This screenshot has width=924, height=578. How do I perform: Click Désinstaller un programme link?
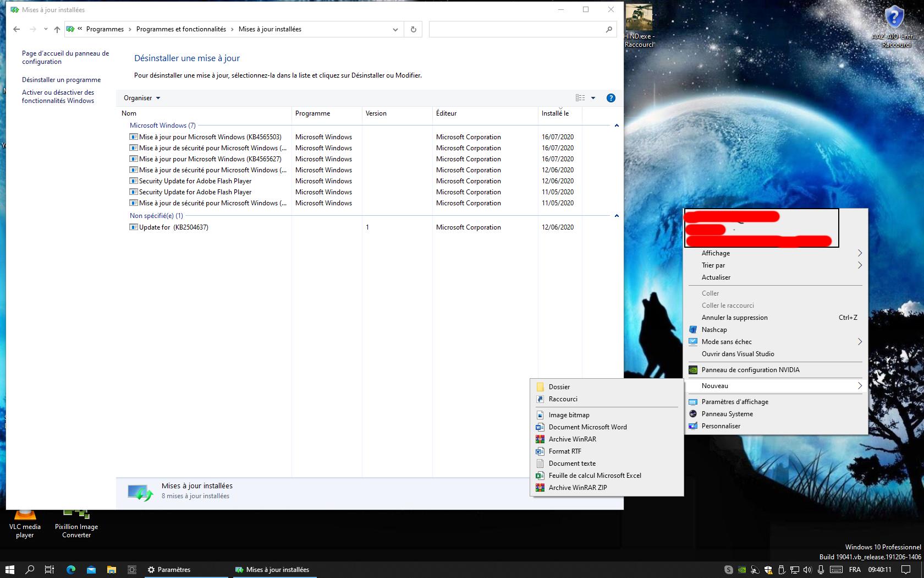click(x=61, y=80)
